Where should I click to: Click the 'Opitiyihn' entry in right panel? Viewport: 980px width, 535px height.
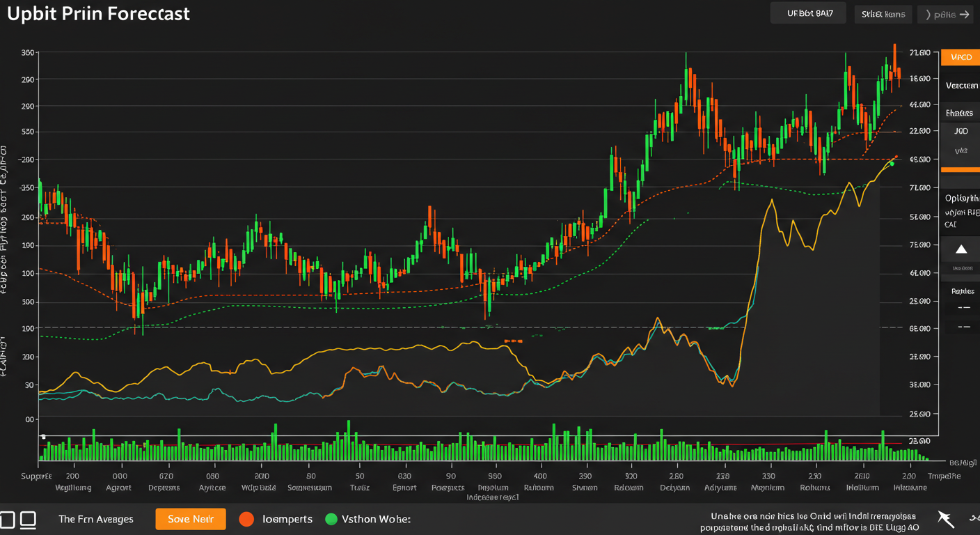963,199
